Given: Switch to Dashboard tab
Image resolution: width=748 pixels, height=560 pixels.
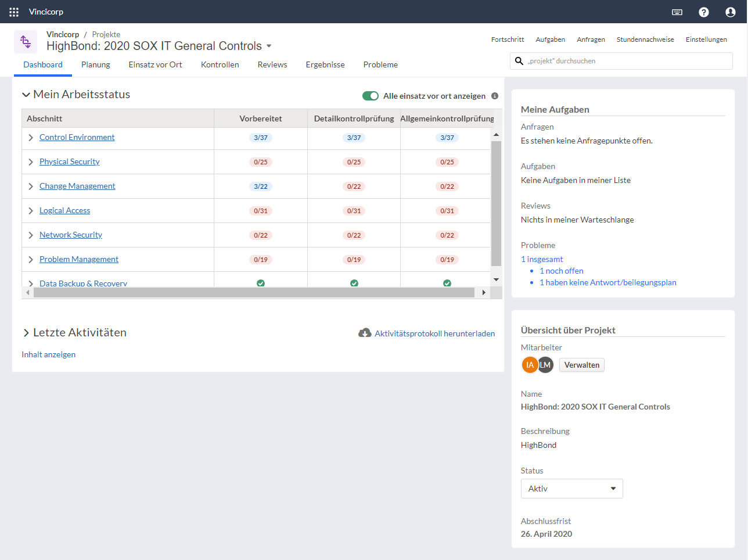Looking at the screenshot, I should click(x=43, y=64).
